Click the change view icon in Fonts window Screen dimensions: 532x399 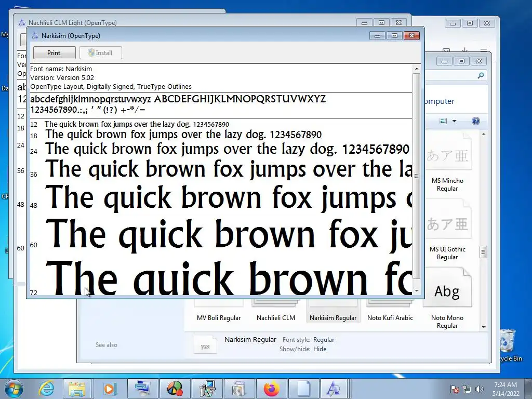pos(443,121)
